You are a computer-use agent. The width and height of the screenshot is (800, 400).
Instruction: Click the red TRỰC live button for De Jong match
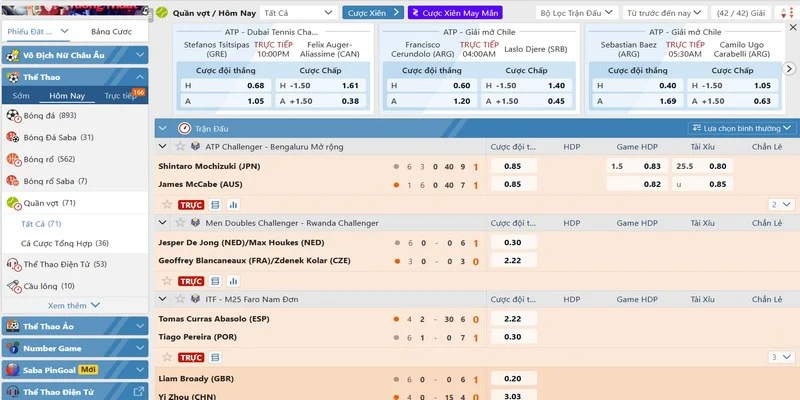[x=191, y=281]
